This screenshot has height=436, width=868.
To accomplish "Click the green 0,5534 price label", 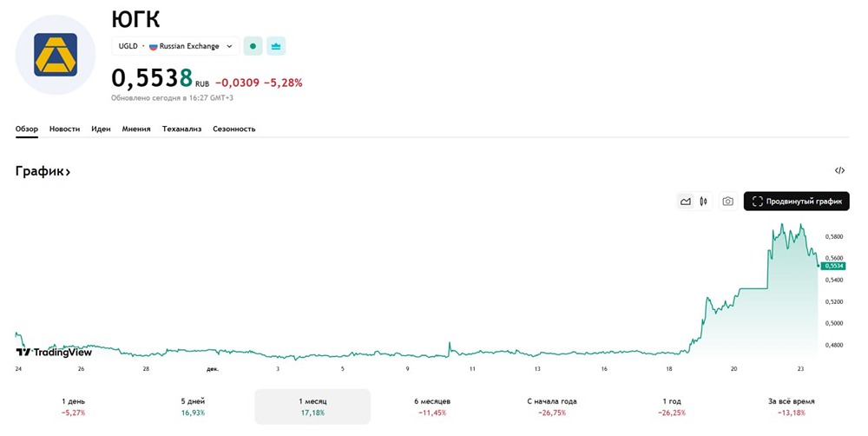I will (834, 266).
